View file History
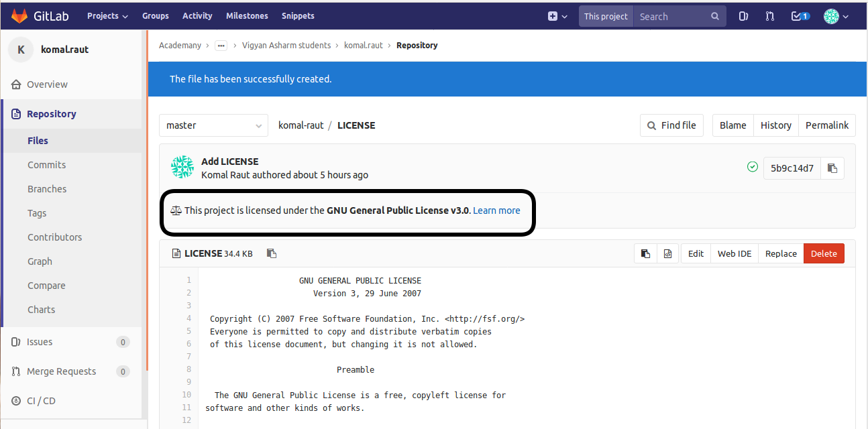868x429 pixels. point(775,125)
